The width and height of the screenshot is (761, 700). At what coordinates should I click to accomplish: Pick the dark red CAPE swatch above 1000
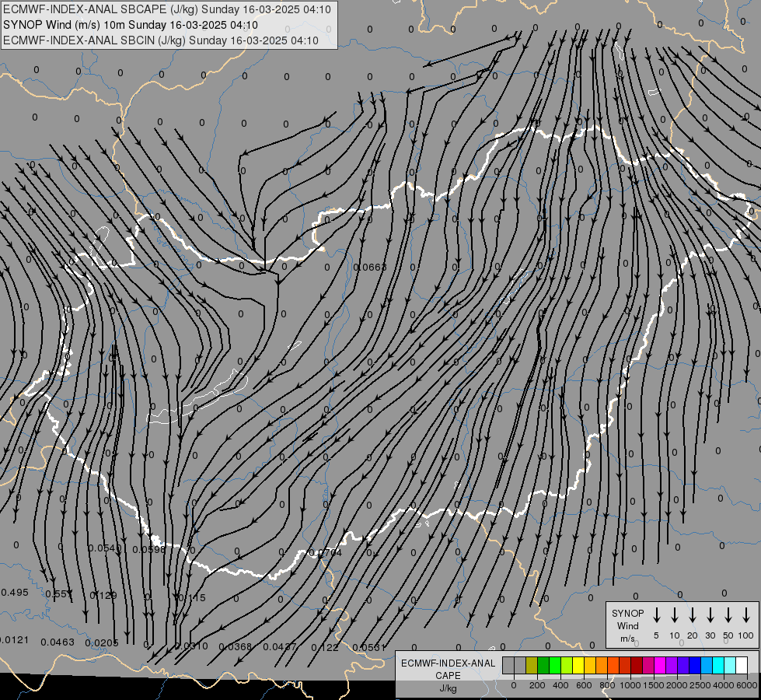637,665
